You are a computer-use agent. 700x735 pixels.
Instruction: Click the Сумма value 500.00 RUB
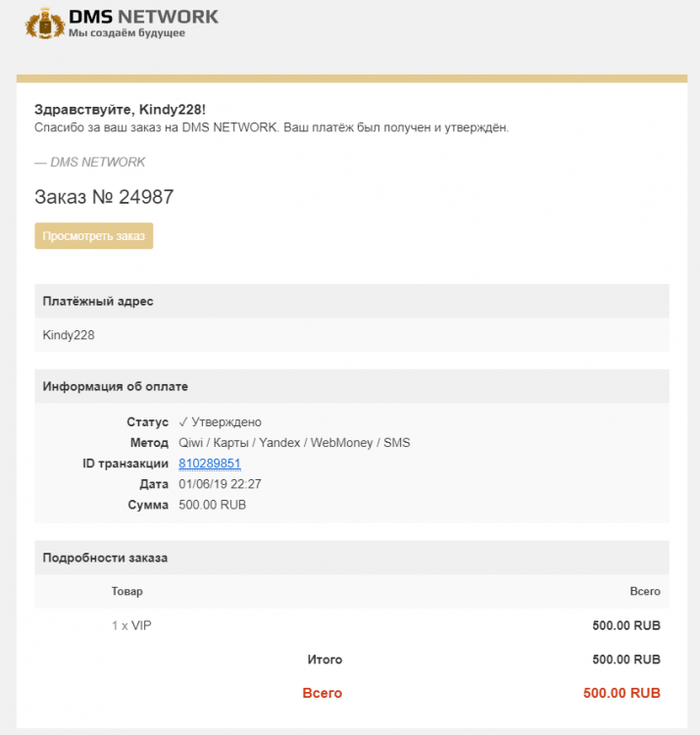pyautogui.click(x=213, y=505)
